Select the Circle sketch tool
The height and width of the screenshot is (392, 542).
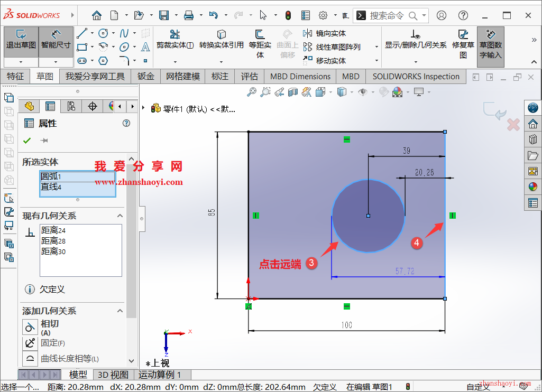pyautogui.click(x=103, y=33)
